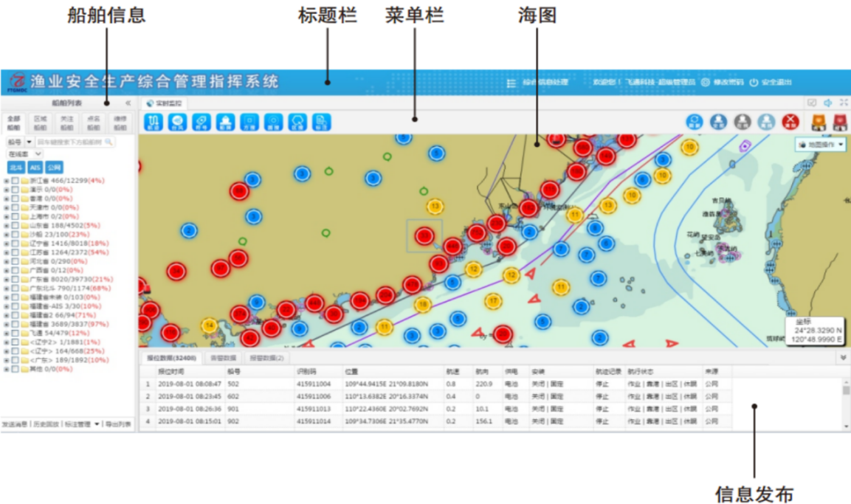Check the 浙江省 checkbox in the ship tree
Viewport: 851px width, 504px height.
(15, 181)
